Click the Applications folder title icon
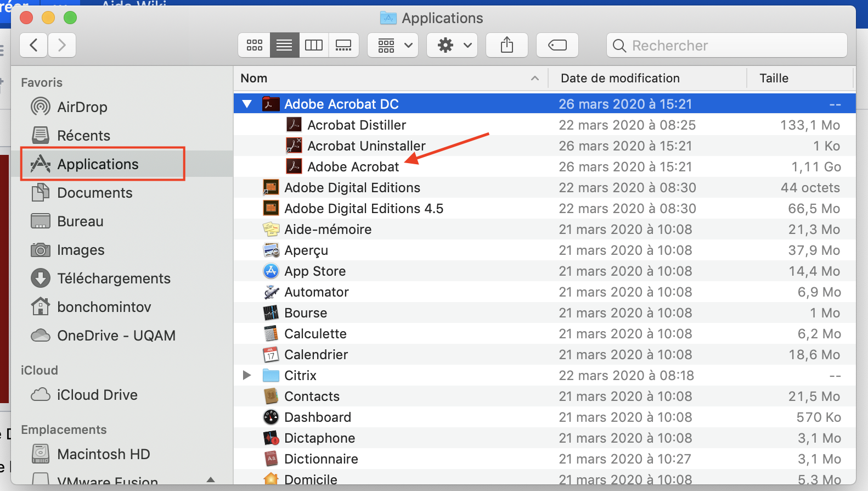Viewport: 868px width, 491px height. point(388,18)
